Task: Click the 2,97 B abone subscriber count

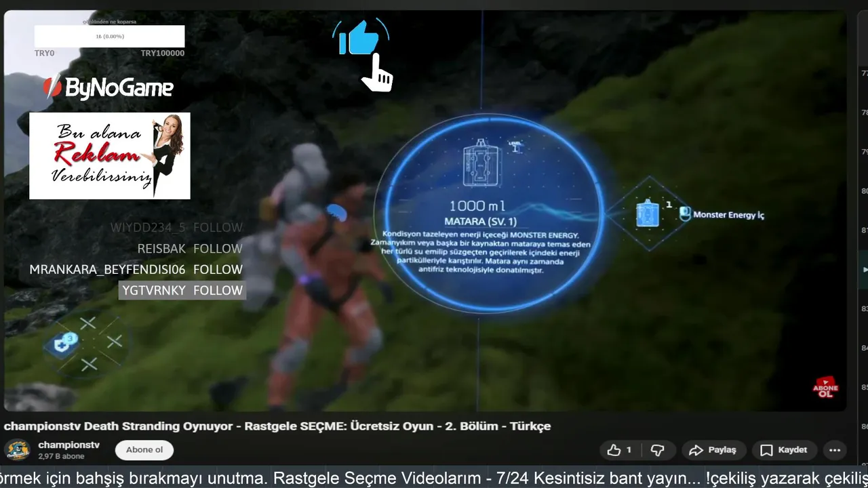Action: tap(62, 456)
